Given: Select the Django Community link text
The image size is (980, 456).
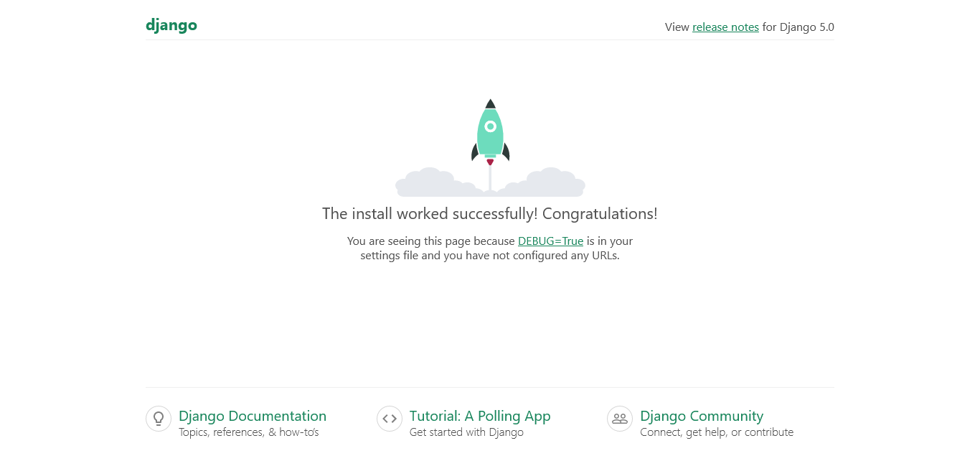Looking at the screenshot, I should [702, 416].
